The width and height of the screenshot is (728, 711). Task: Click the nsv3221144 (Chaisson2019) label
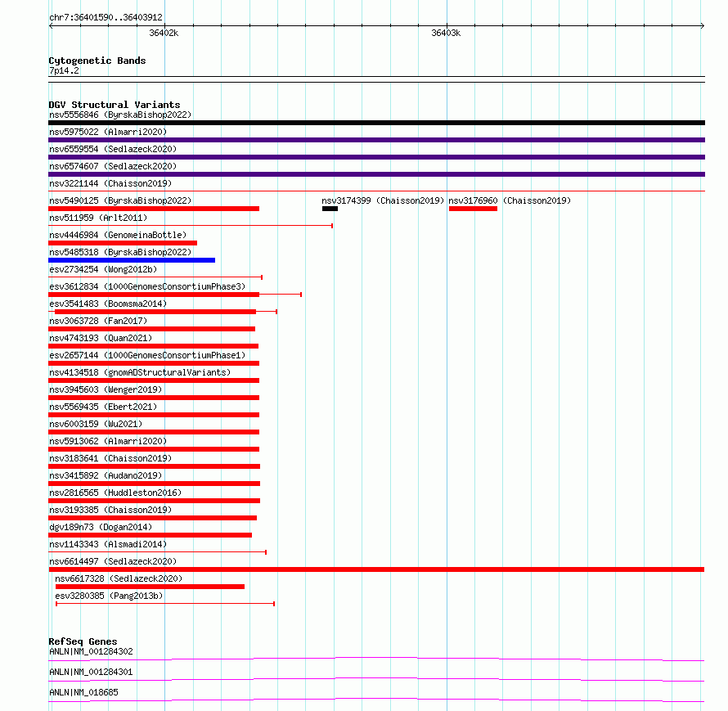point(110,183)
